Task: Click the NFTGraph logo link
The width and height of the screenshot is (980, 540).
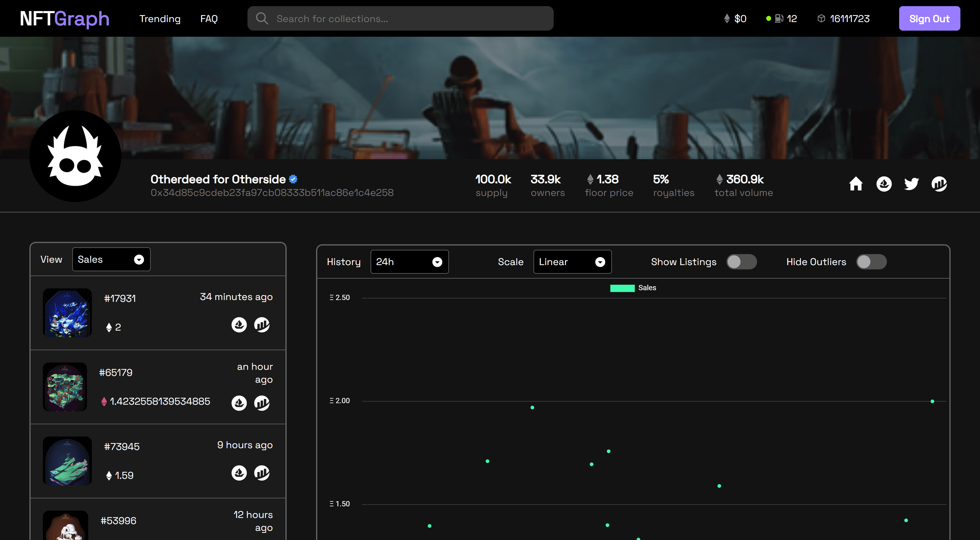Action: 64,19
